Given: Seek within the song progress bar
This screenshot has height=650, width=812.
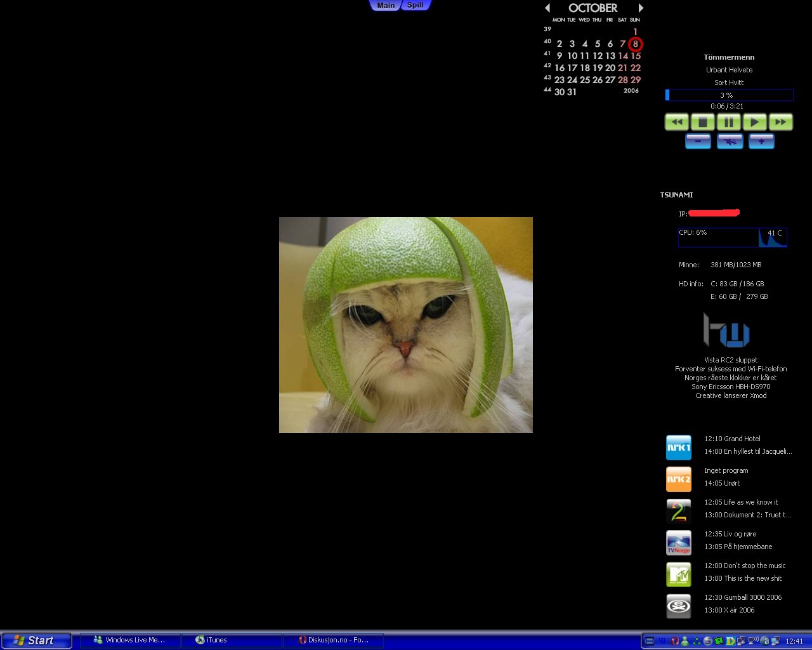Looking at the screenshot, I should [730, 95].
